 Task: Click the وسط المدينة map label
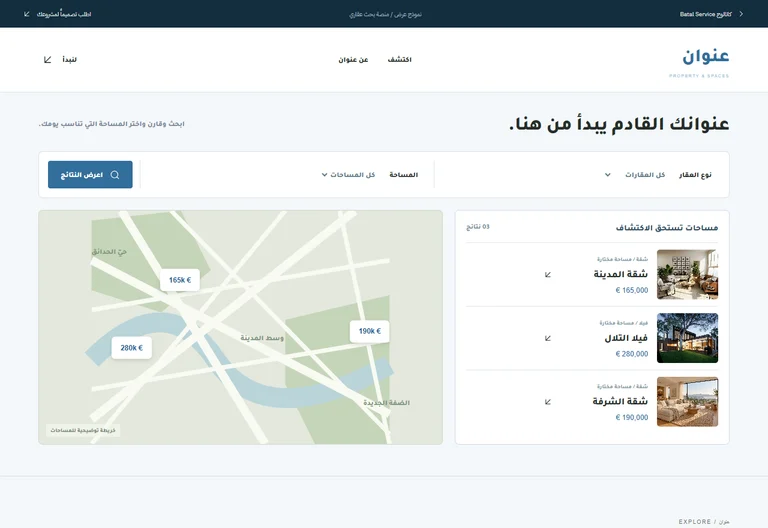click(x=262, y=338)
